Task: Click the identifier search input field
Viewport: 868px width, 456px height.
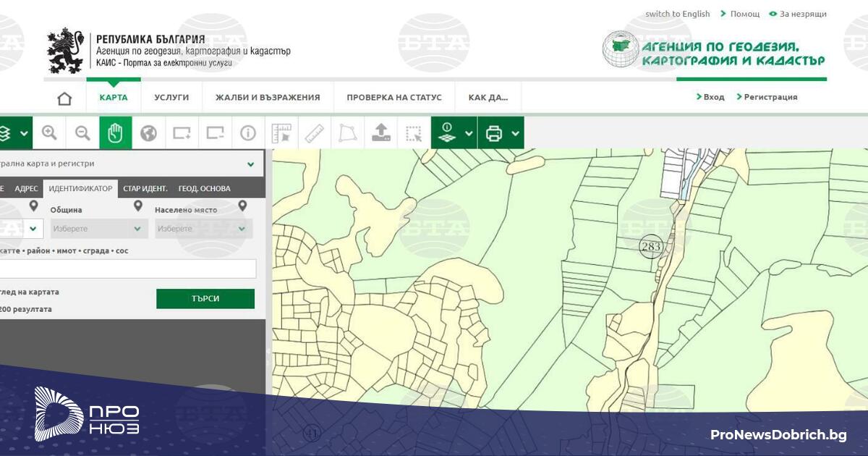Action: pos(127,269)
